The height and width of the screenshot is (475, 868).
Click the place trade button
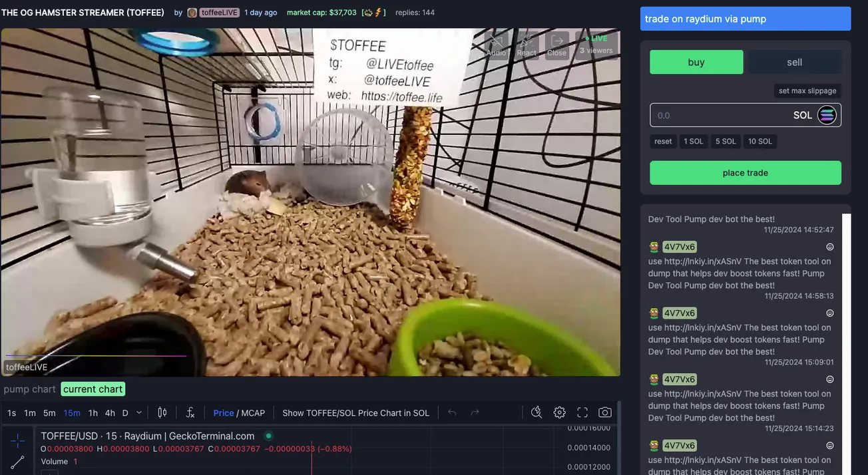point(746,173)
